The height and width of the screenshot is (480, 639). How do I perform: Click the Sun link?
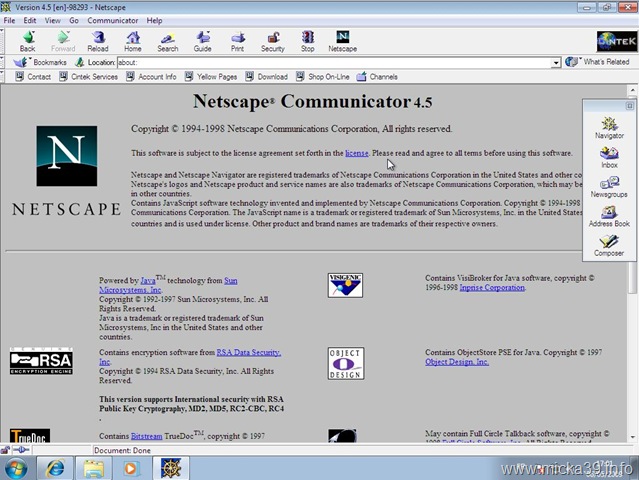231,281
